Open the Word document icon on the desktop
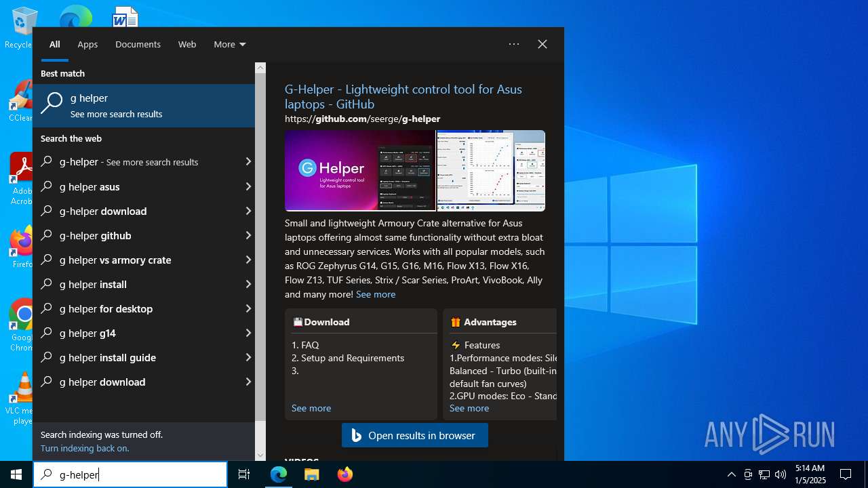Viewport: 868px width, 488px height. (125, 16)
